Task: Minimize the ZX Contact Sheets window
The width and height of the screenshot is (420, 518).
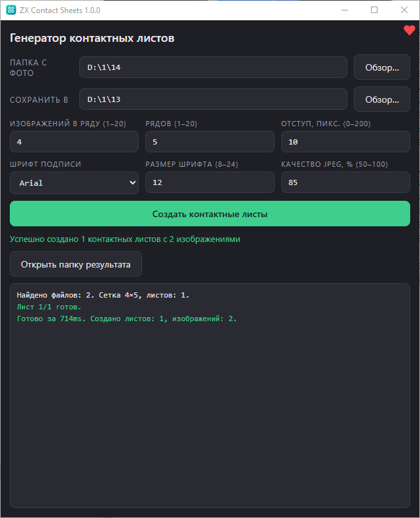Action: 345,10
